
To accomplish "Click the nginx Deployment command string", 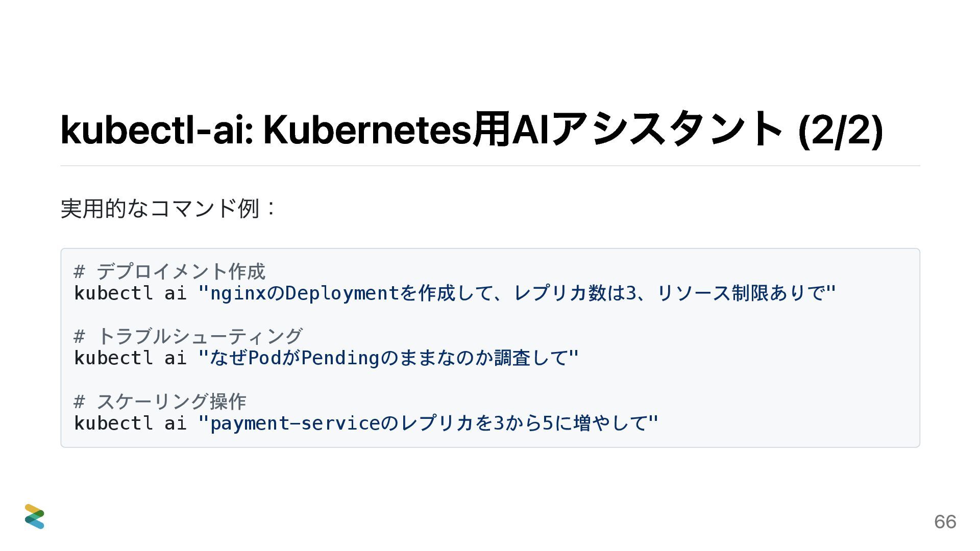I will [516, 293].
